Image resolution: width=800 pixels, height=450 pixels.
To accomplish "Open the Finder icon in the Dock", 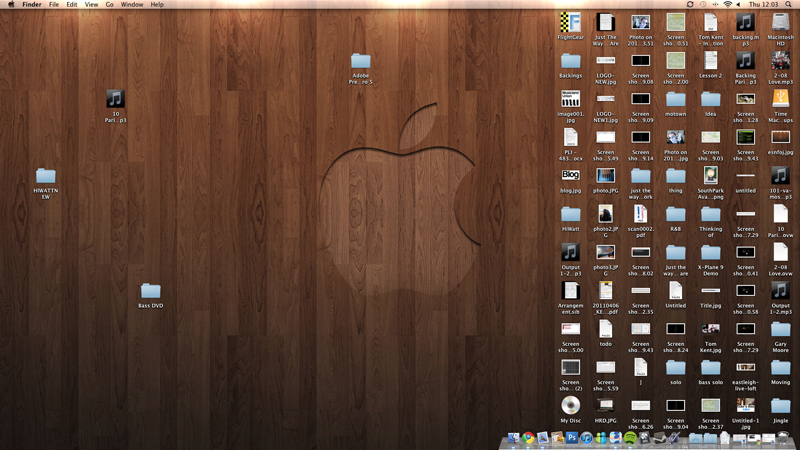I will coord(513,438).
